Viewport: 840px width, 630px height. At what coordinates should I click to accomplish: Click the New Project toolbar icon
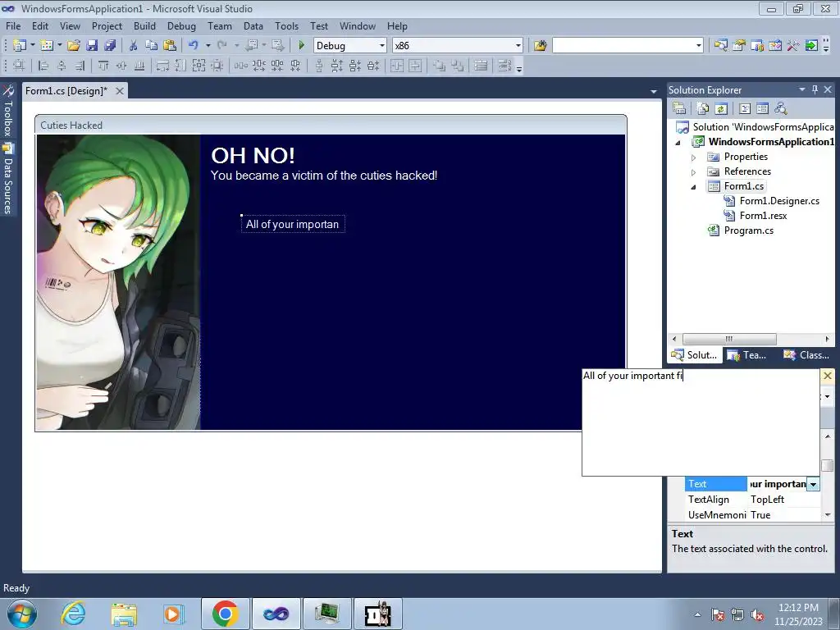[20, 46]
